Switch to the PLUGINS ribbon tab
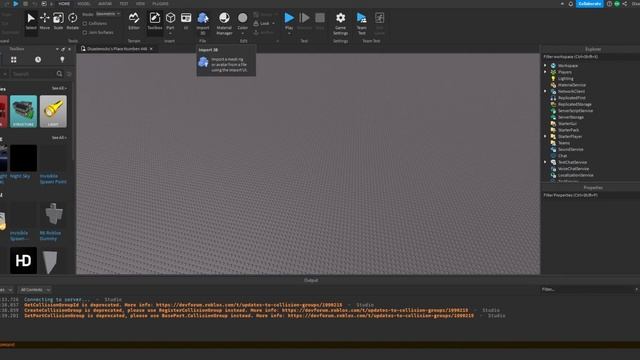The height and width of the screenshot is (360, 640). point(160,4)
